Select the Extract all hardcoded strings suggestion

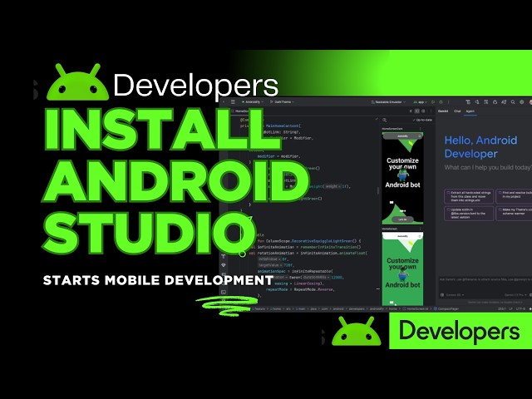click(469, 196)
